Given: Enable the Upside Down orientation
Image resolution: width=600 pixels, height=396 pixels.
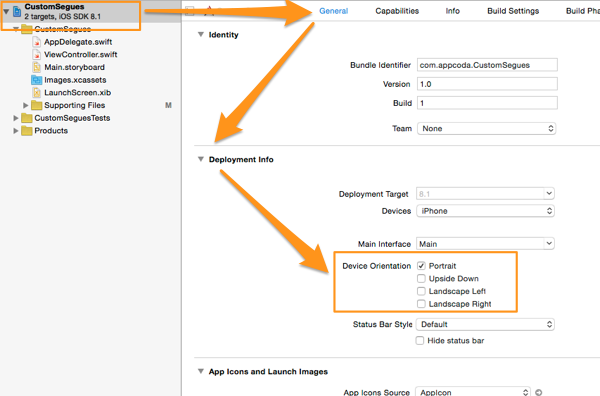Looking at the screenshot, I should pyautogui.click(x=421, y=279).
